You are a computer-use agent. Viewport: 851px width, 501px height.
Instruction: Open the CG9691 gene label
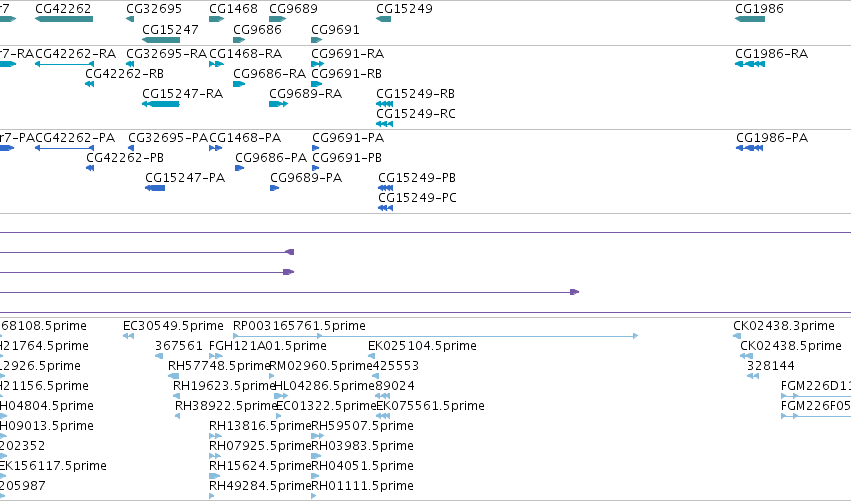pos(335,29)
